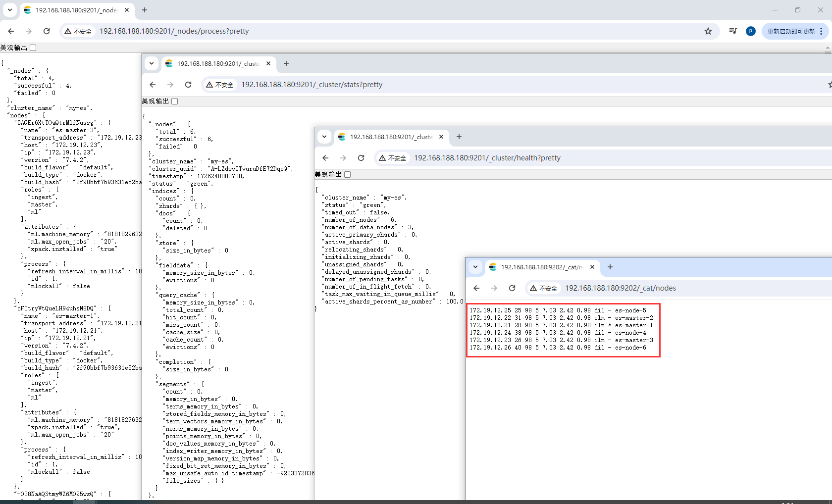Click "timestamp" 1726248803738 line
The image size is (832, 504).
coord(197,176)
